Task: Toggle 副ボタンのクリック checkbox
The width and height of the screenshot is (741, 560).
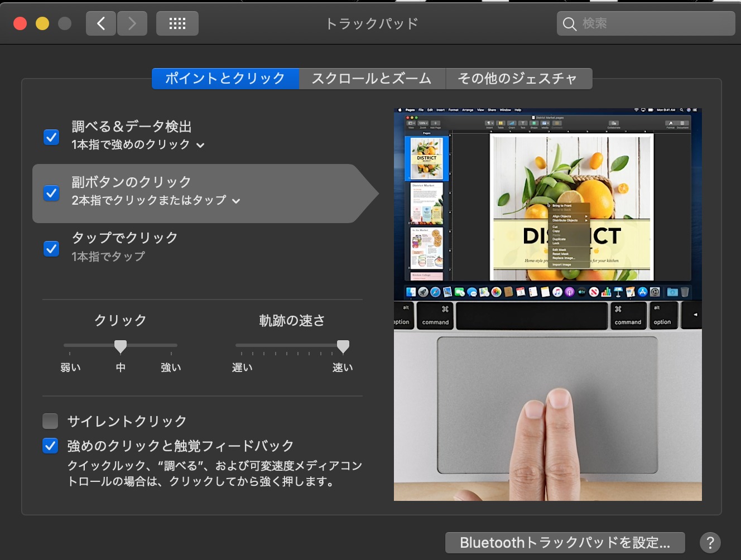Action: point(51,193)
